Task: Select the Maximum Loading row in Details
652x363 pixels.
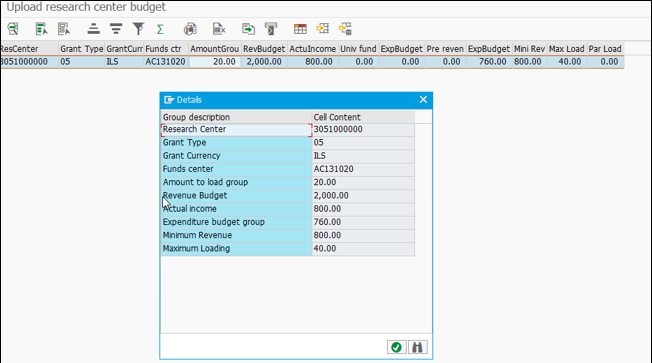Action: coord(236,249)
